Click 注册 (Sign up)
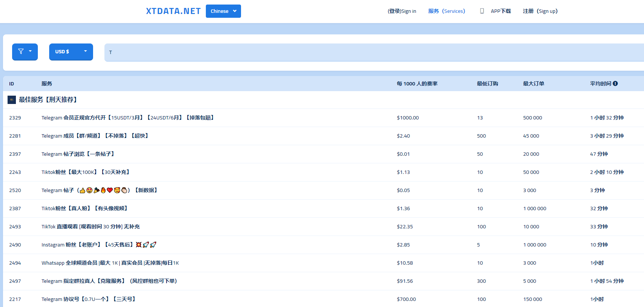The height and width of the screenshot is (307, 644). (x=540, y=11)
